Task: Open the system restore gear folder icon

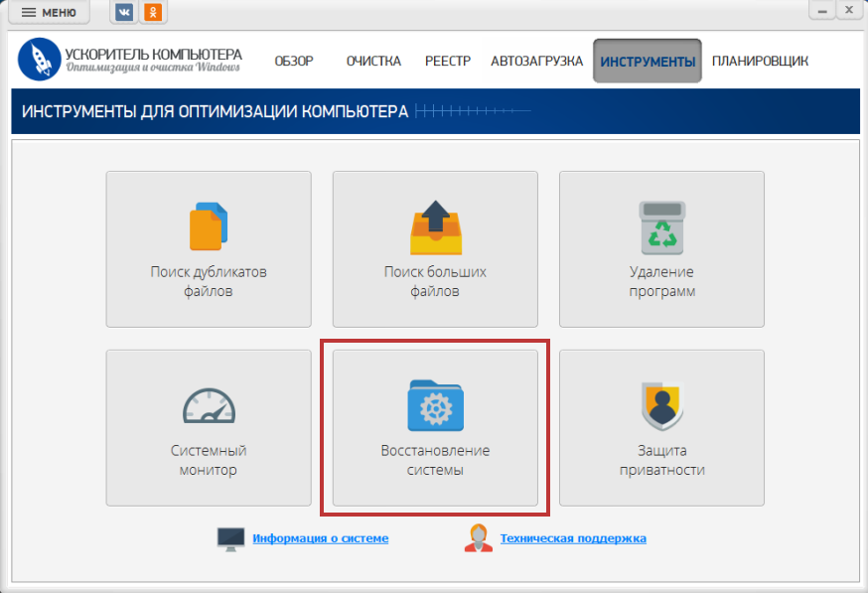Action: coord(436,406)
